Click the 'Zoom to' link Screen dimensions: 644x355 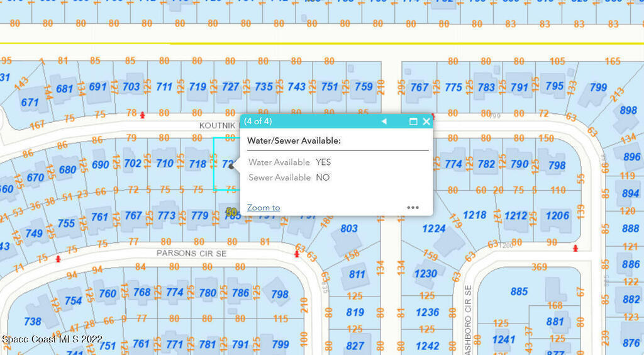(264, 208)
